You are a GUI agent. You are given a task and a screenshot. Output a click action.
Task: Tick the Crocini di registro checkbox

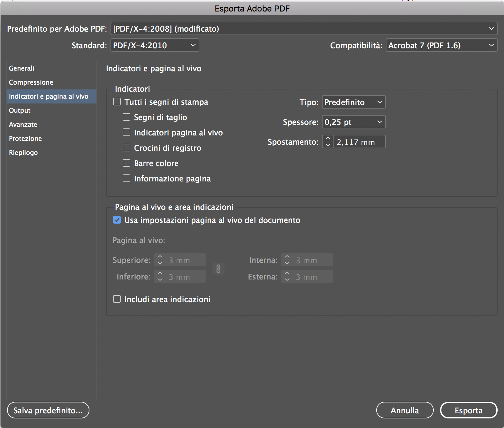pyautogui.click(x=126, y=148)
